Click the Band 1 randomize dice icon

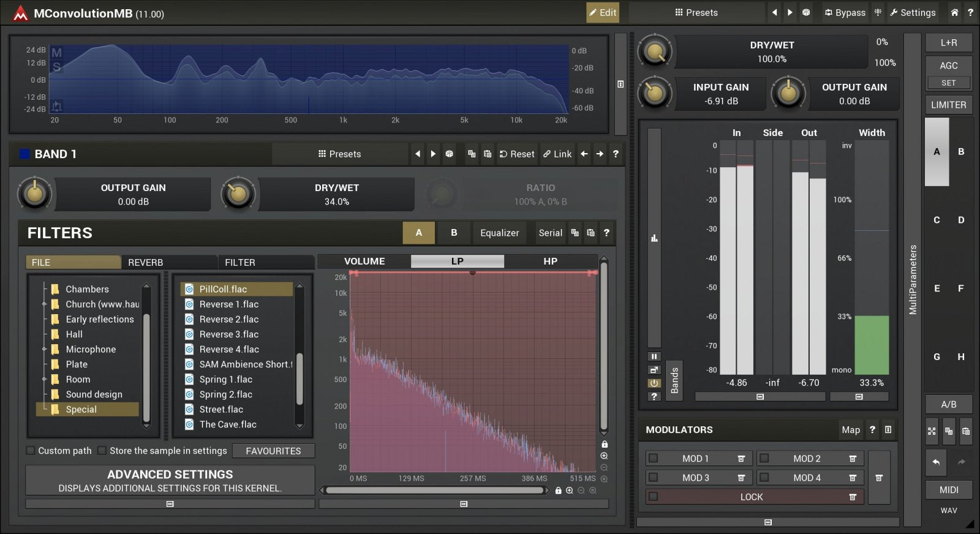(x=449, y=154)
